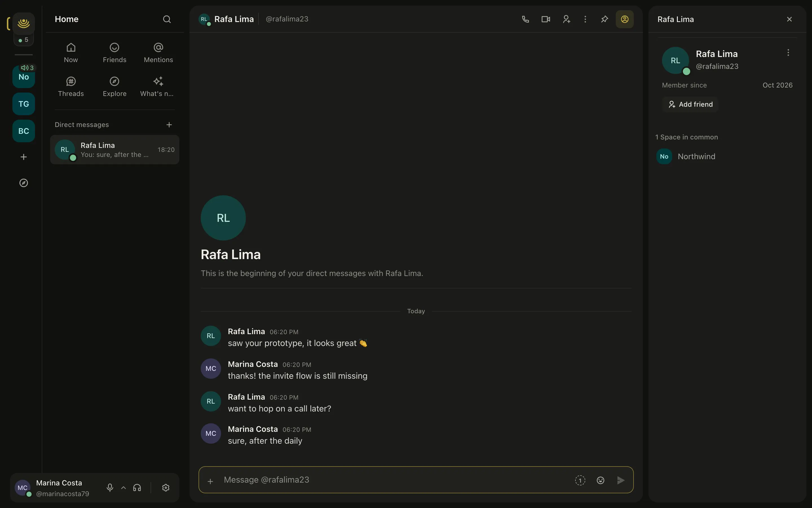The image size is (812, 508).
Task: Open profile options menu beside Rafa Lima's name
Action: (x=788, y=52)
